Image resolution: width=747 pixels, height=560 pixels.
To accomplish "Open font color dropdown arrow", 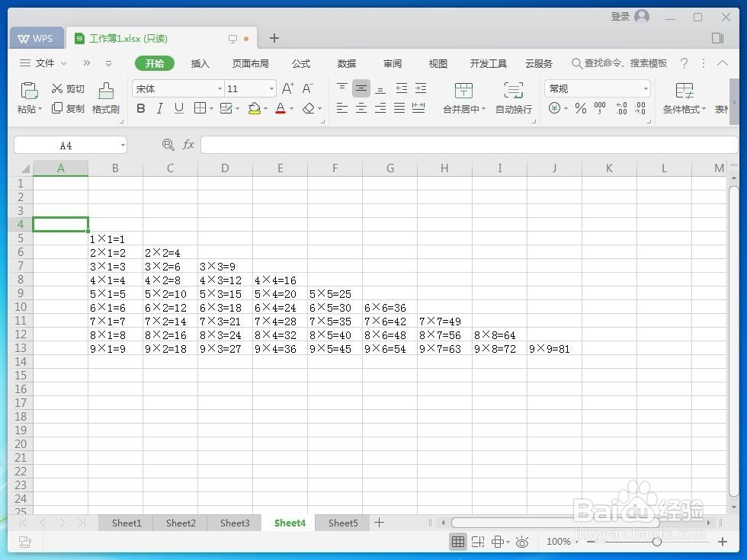I will 291,109.
